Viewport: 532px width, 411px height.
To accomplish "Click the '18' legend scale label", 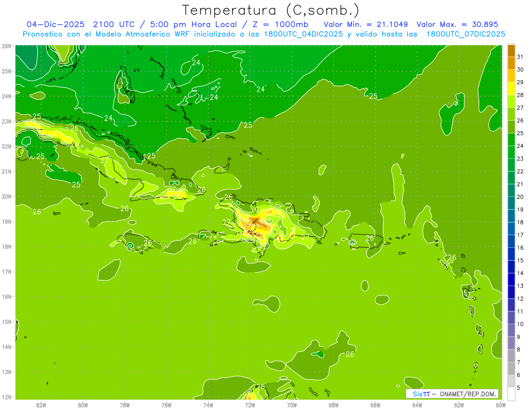I will click(x=520, y=222).
